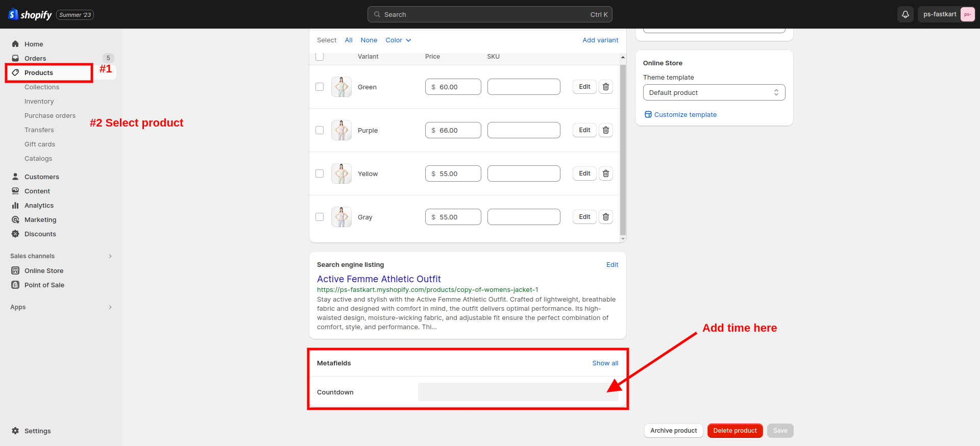
Task: Click the Customize template link
Action: pos(685,115)
